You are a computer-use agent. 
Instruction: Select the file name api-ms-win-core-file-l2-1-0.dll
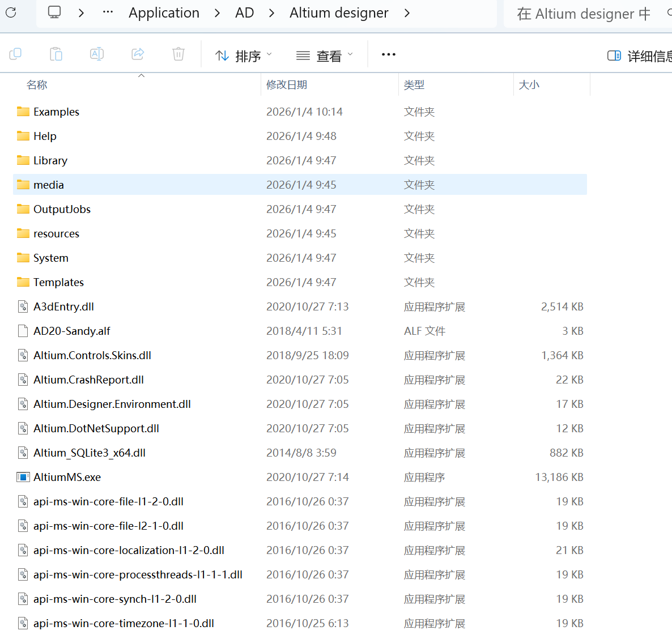[108, 526]
